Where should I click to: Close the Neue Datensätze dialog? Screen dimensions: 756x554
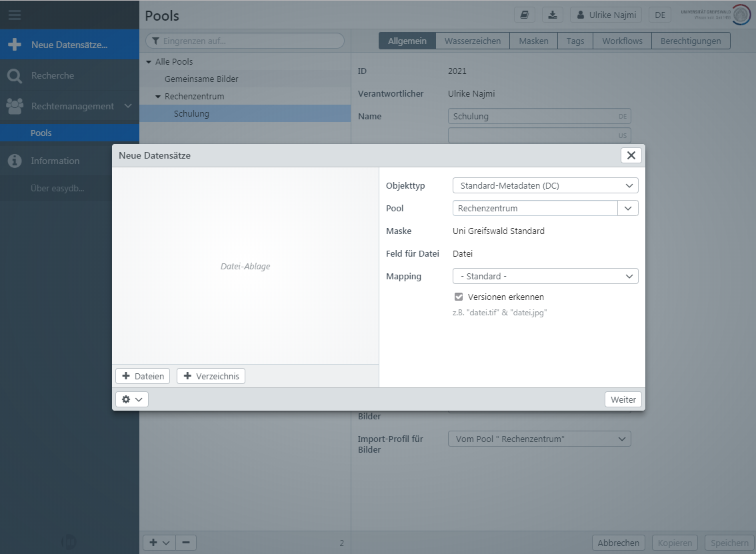[x=631, y=155]
